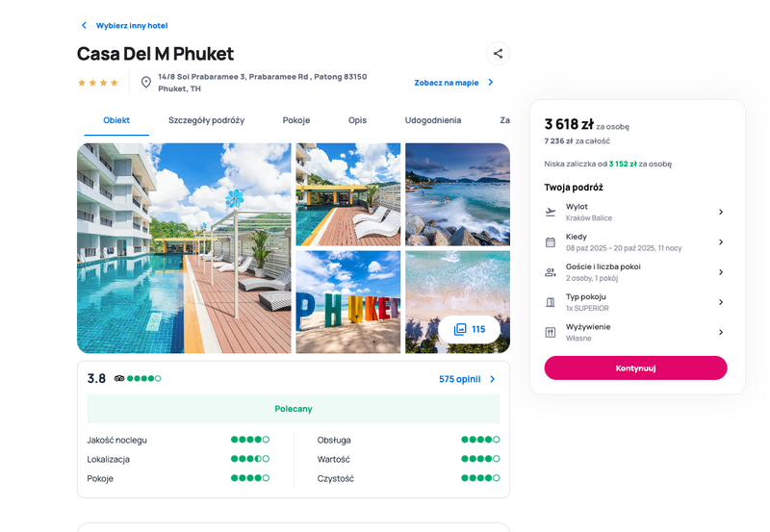Switch to Szczegóły podróży tab
Screen dimensions: 770x532
pos(206,120)
